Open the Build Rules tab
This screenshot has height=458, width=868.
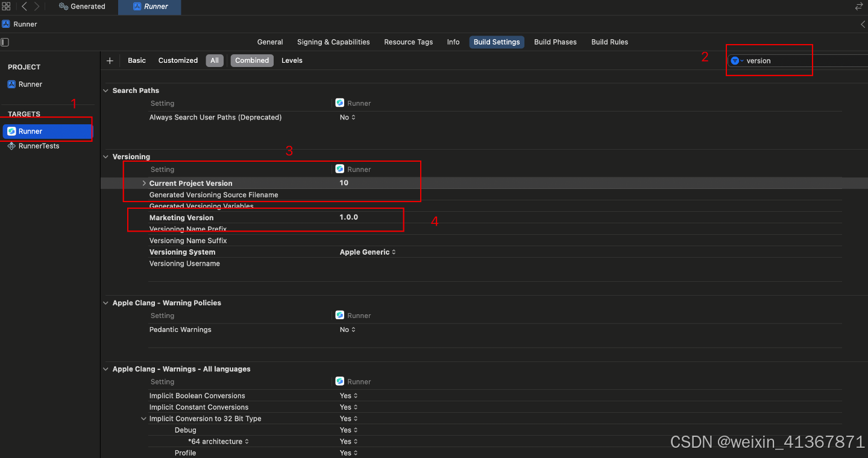[609, 42]
